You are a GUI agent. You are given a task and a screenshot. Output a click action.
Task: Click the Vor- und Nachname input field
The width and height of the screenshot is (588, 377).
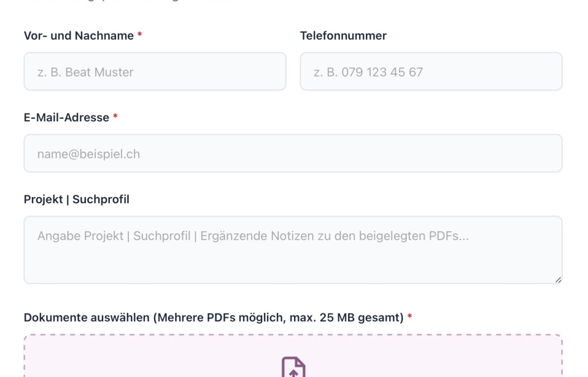[155, 71]
